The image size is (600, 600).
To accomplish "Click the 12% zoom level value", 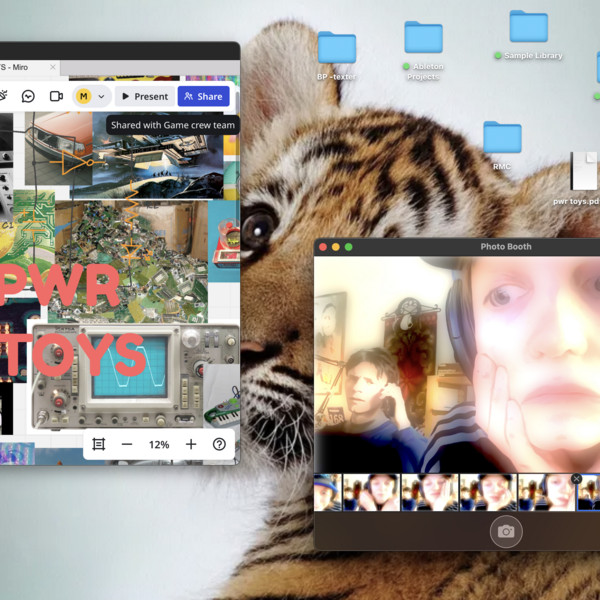I will click(159, 445).
